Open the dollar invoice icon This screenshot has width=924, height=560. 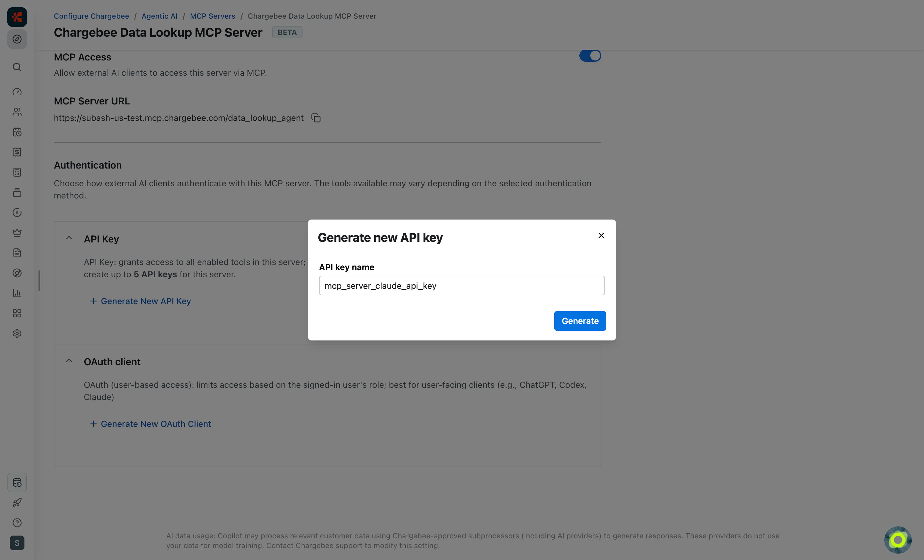(x=17, y=152)
